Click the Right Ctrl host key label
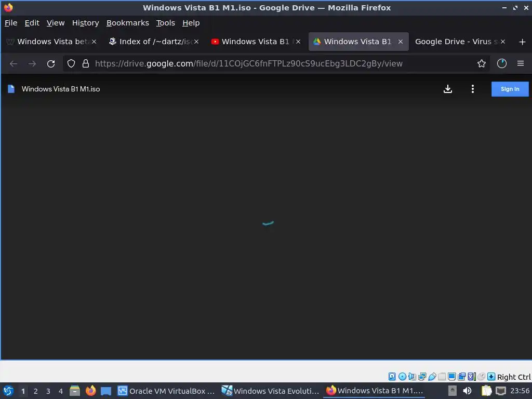 [514, 377]
